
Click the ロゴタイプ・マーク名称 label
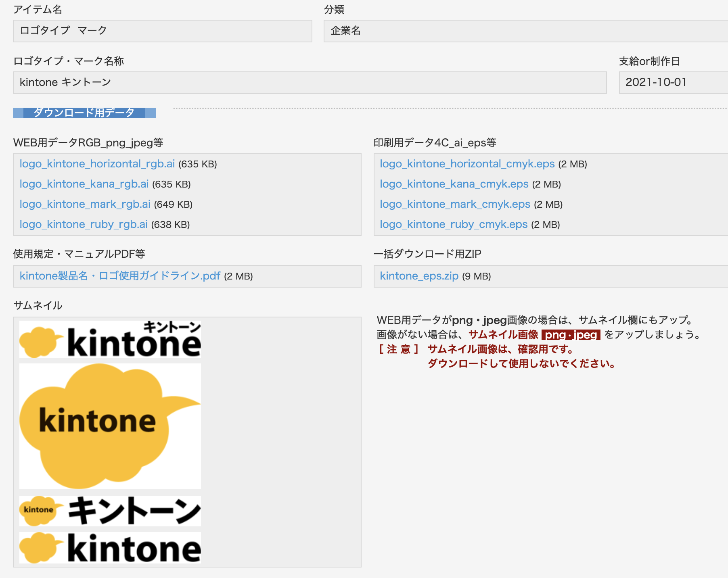click(x=69, y=61)
